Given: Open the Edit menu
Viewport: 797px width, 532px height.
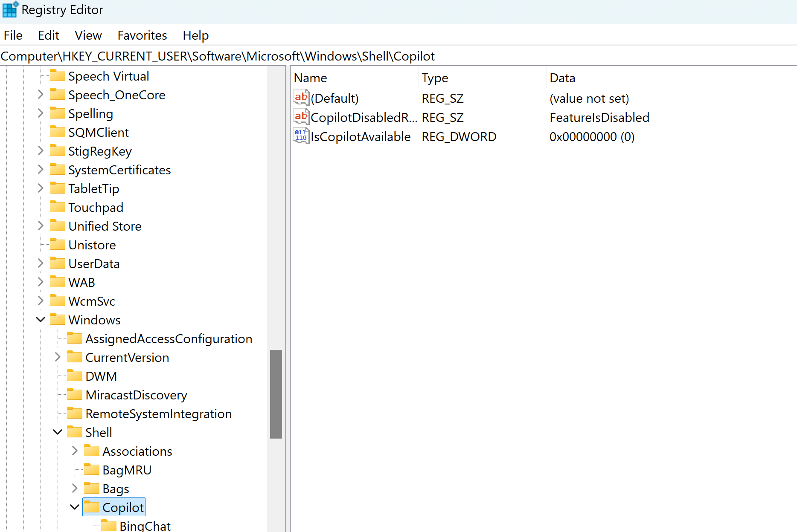Looking at the screenshot, I should (48, 35).
